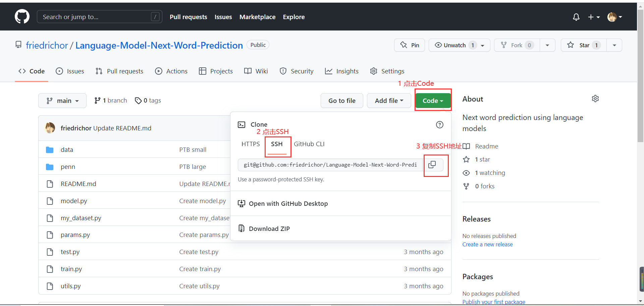Switch to the Pull requests repository tab

pyautogui.click(x=119, y=71)
